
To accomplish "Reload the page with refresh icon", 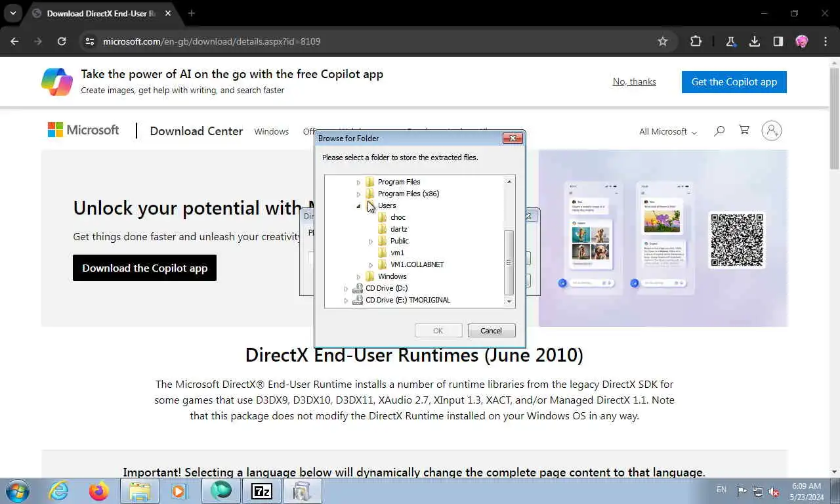I will point(62,41).
